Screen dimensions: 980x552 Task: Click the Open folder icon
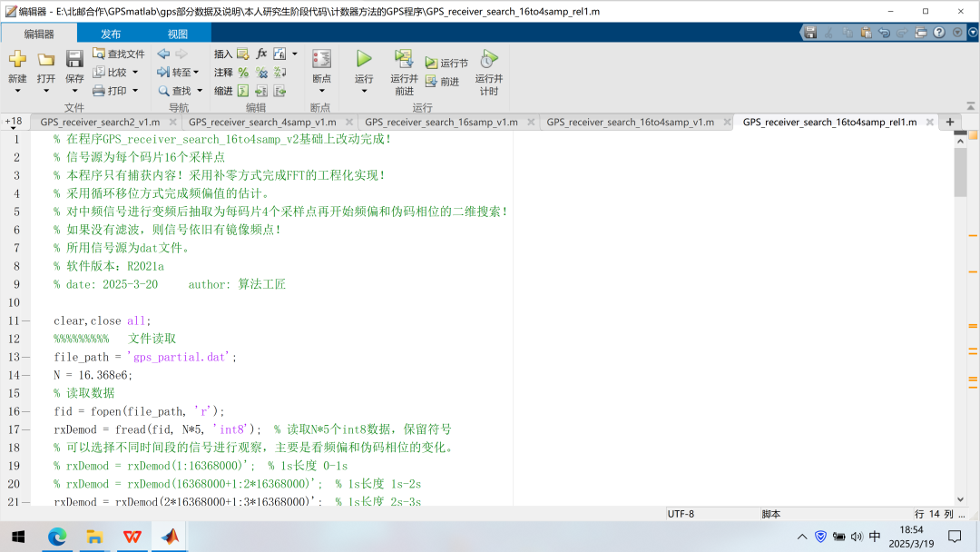click(45, 59)
